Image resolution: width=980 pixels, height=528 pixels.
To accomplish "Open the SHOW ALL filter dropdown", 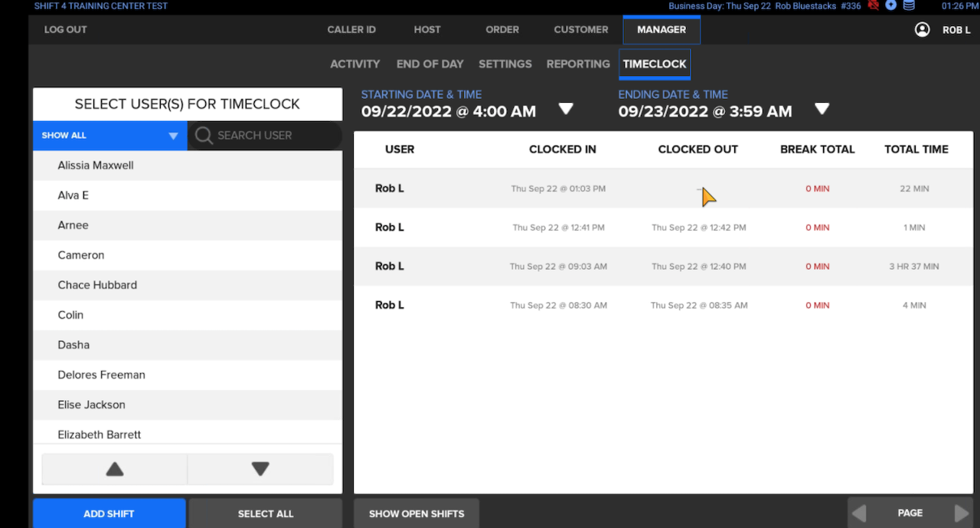I will pyautogui.click(x=109, y=135).
